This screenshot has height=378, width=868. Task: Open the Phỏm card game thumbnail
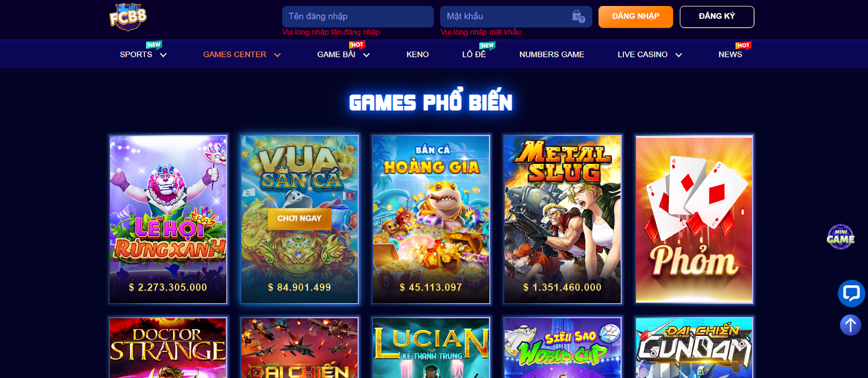pyautogui.click(x=694, y=219)
